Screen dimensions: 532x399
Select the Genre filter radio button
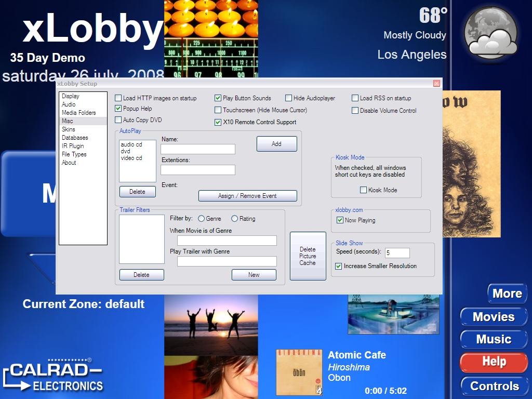click(x=201, y=219)
